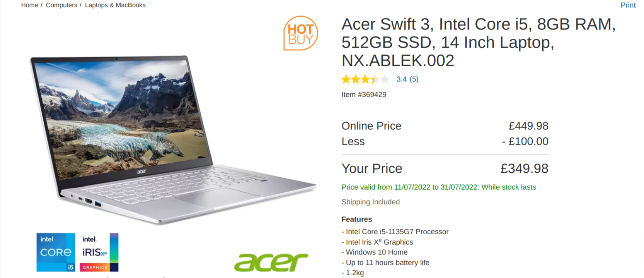The width and height of the screenshot is (644, 278).
Task: Click the Intel Core i5-1135G7 Processor feature
Action: (x=395, y=232)
